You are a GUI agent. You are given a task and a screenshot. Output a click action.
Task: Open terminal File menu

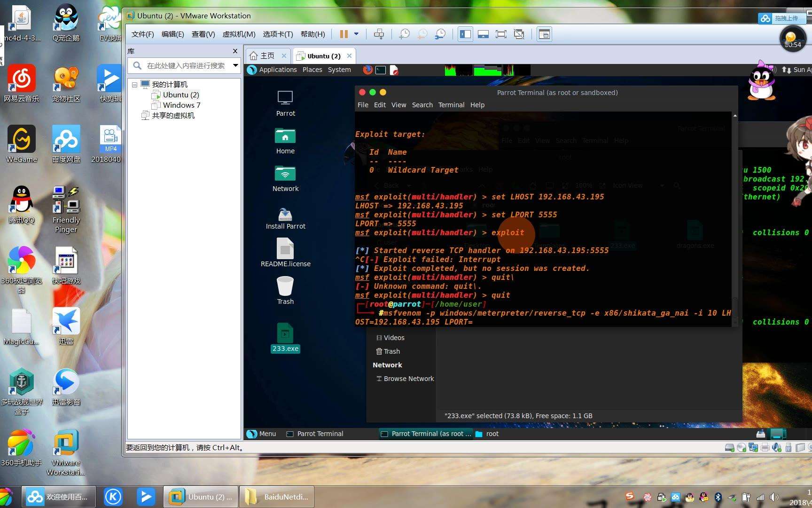click(x=363, y=105)
